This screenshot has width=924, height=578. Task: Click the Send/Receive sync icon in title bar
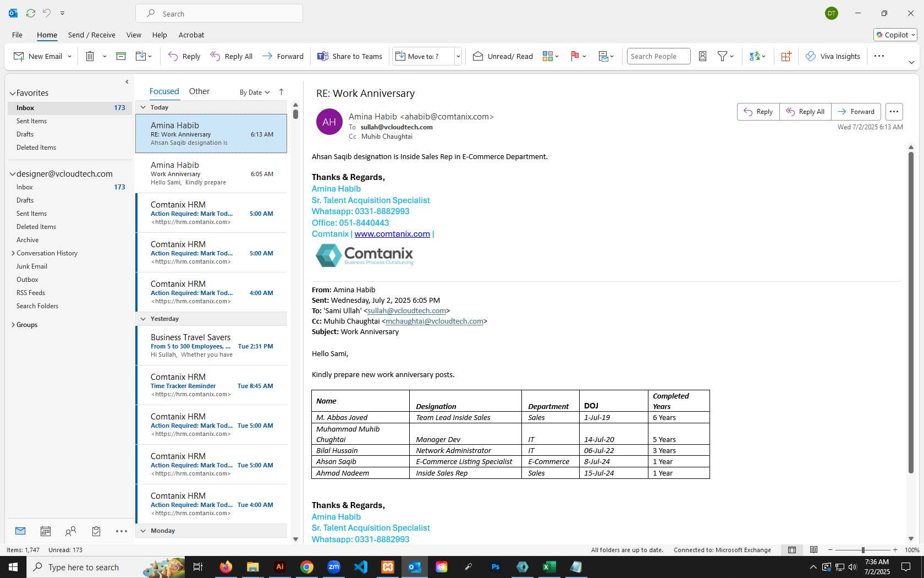tap(31, 13)
